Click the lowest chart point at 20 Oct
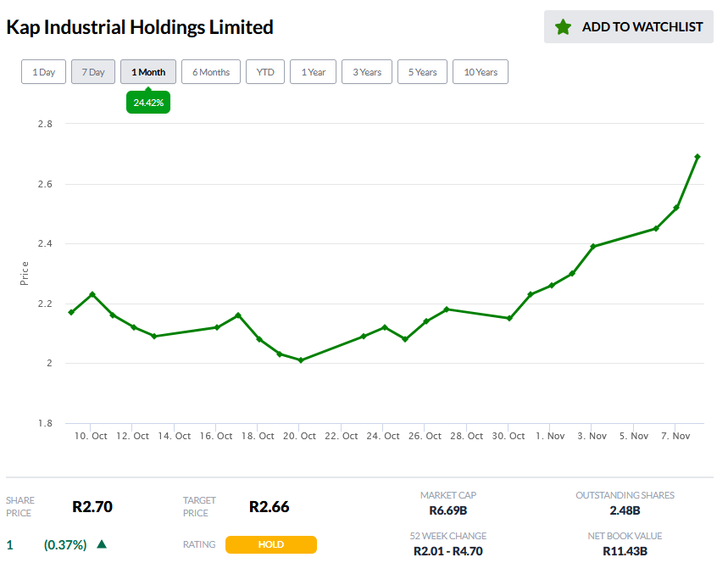The width and height of the screenshot is (728, 563). click(x=301, y=360)
